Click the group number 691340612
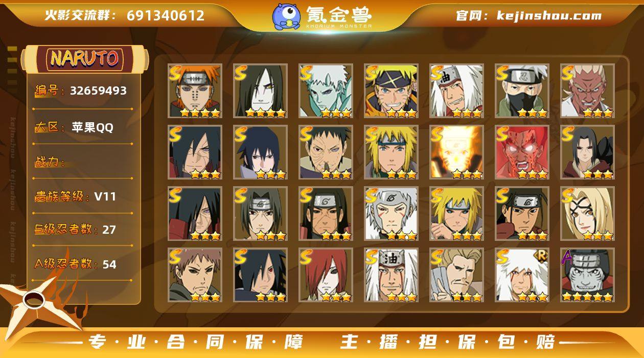This screenshot has height=358, width=644. (166, 15)
